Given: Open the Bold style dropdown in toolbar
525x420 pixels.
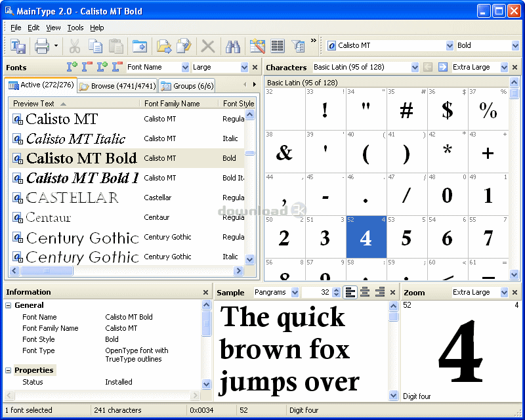Looking at the screenshot, I should 515,45.
